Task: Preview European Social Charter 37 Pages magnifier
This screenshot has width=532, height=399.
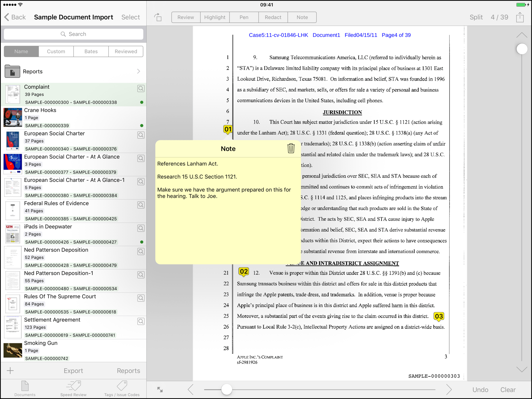Action: [141, 135]
